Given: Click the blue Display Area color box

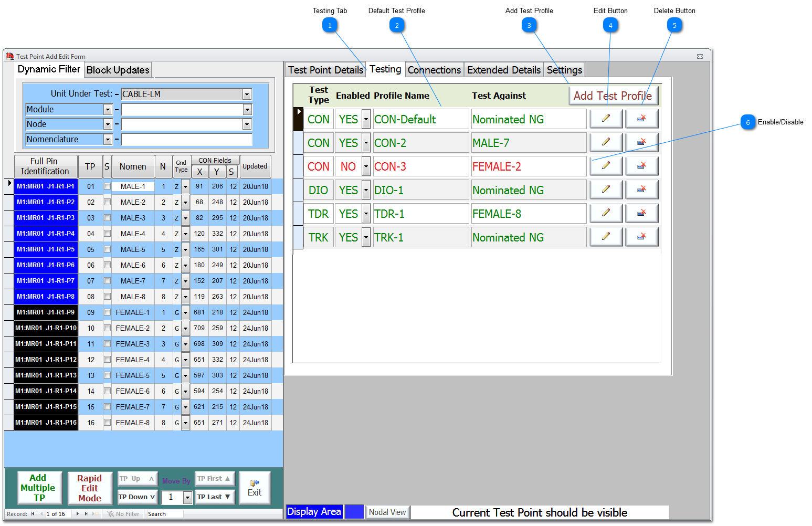Looking at the screenshot, I should (x=354, y=512).
